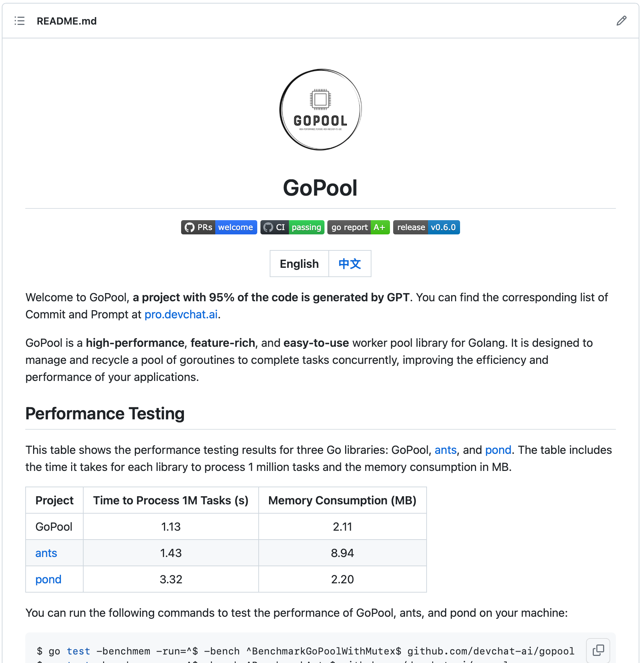
Task: Copy the code block with copy icon
Action: (598, 650)
